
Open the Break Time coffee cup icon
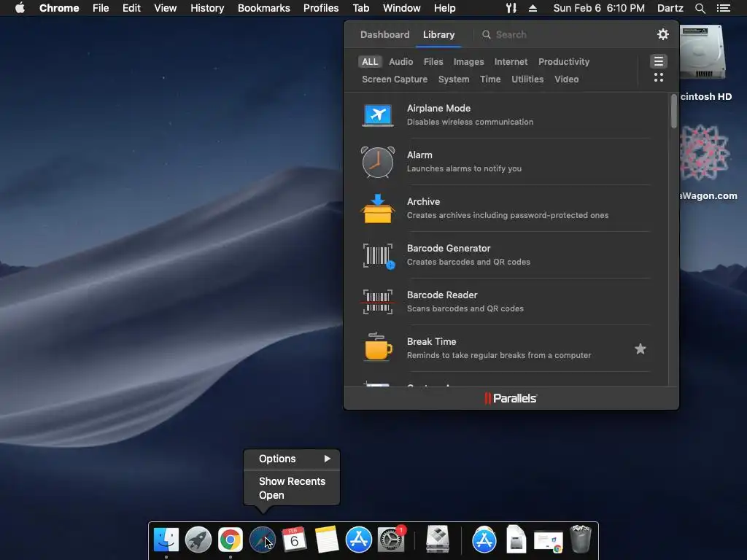coord(379,347)
